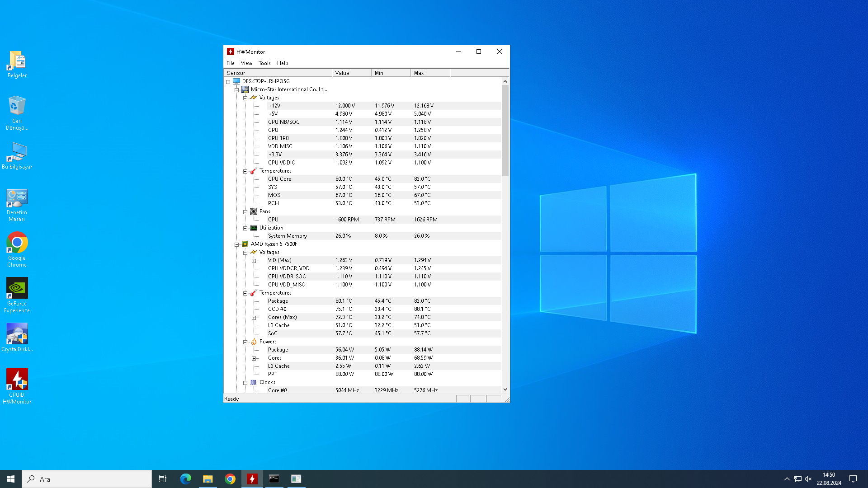Click the Utilization category icon
This screenshot has height=488, width=868.
[254, 228]
